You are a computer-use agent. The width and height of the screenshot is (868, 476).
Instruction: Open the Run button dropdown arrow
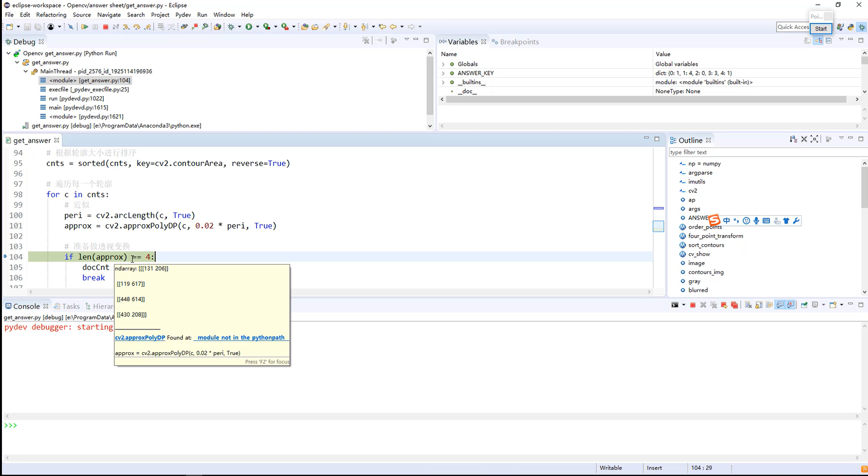click(258, 27)
